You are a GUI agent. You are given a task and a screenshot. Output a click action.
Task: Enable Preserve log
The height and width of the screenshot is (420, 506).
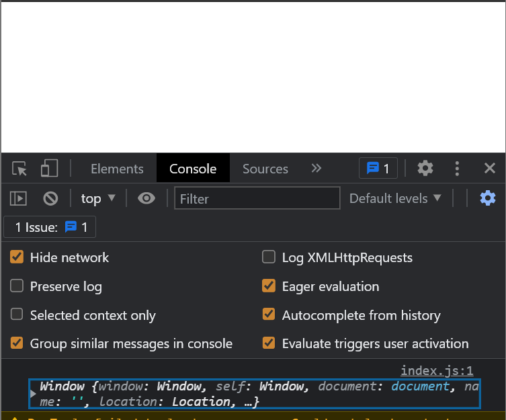click(17, 286)
